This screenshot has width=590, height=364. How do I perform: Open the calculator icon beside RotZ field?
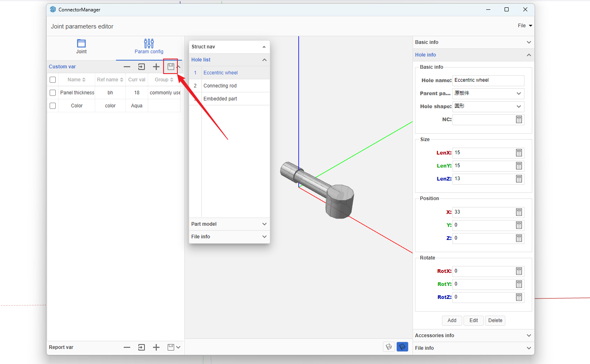(x=519, y=297)
